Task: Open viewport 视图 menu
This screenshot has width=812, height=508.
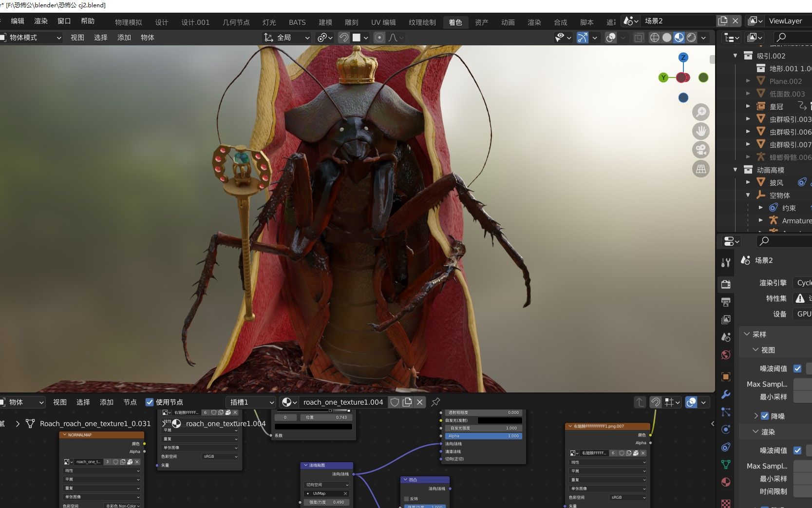Action: [77, 38]
